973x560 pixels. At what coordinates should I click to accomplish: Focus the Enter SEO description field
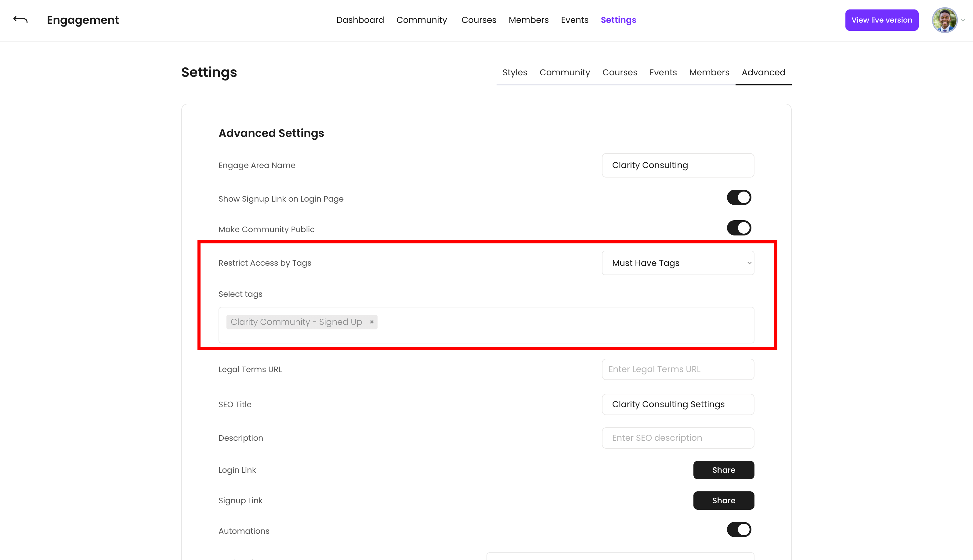[678, 438]
